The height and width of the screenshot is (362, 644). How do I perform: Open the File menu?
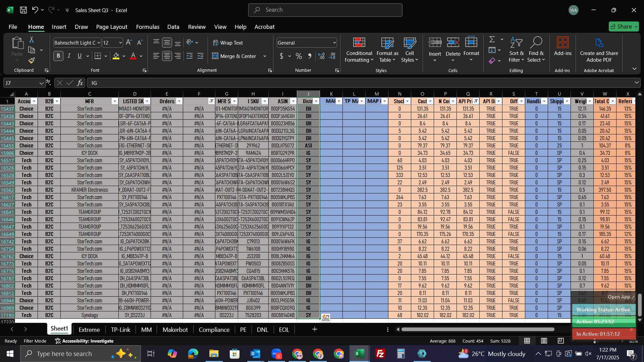[13, 27]
